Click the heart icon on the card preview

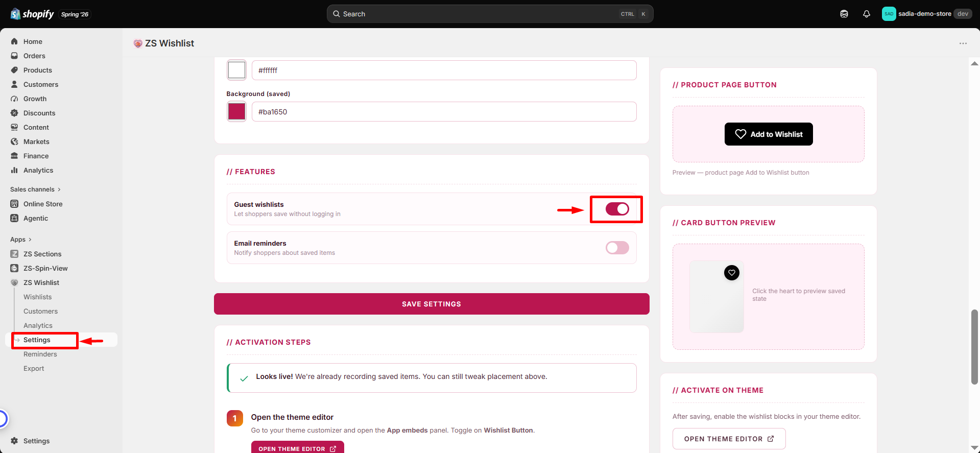(732, 273)
